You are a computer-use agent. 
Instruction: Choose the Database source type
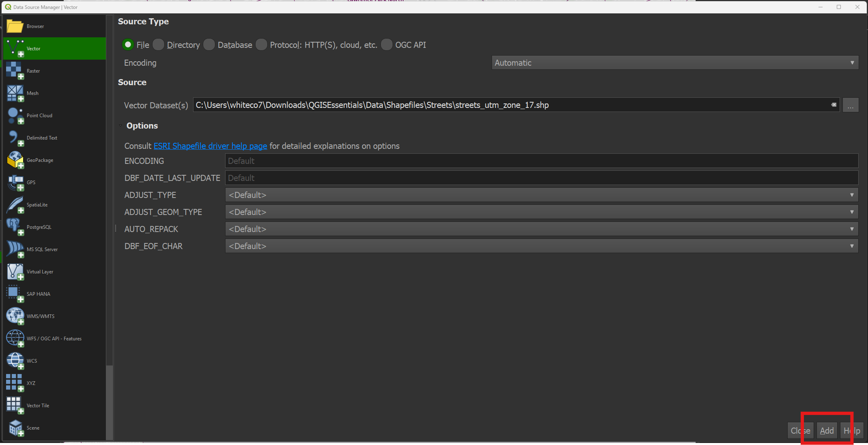pyautogui.click(x=209, y=45)
